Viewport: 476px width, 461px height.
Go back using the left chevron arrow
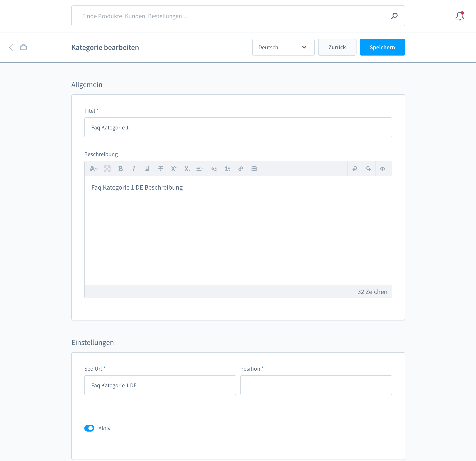pyautogui.click(x=11, y=47)
